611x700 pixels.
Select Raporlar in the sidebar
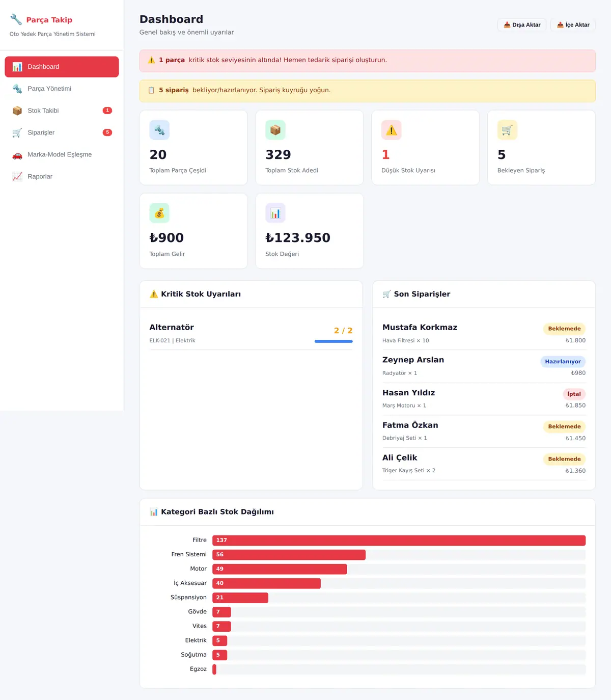[62, 176]
